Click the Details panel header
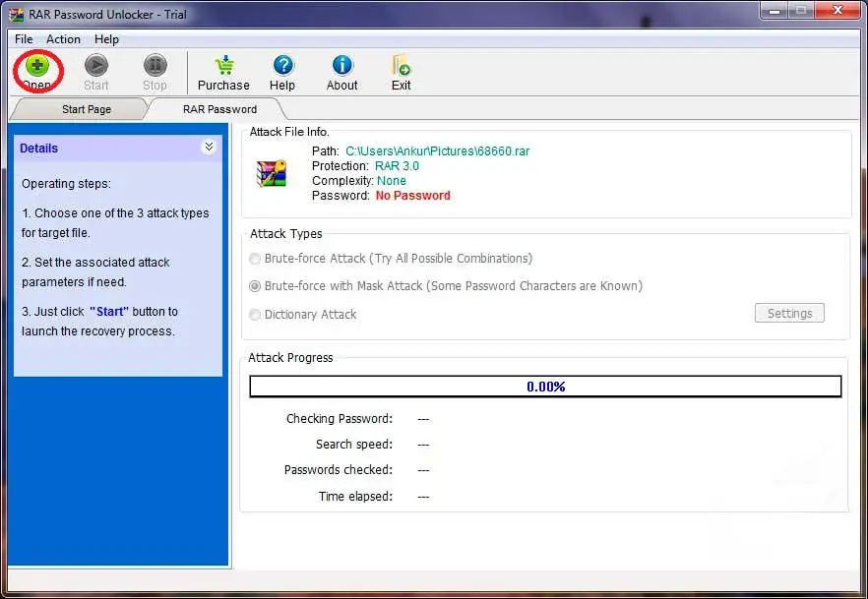 118,149
